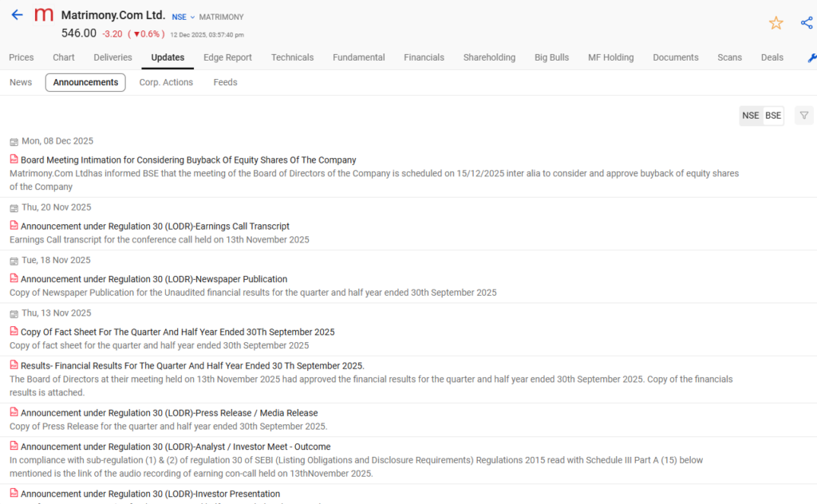Click the Mon, 08 Dec 2025 date
This screenshot has height=504, width=817.
[57, 141]
